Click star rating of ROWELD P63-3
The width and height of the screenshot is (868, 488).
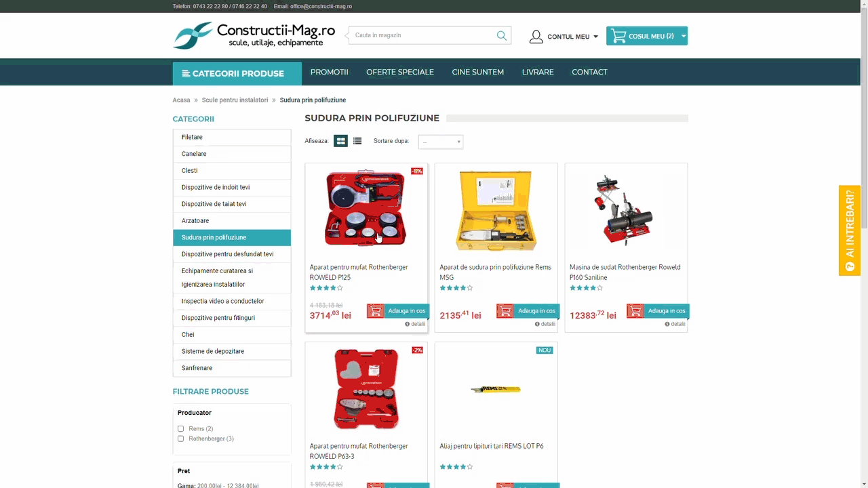(326, 467)
